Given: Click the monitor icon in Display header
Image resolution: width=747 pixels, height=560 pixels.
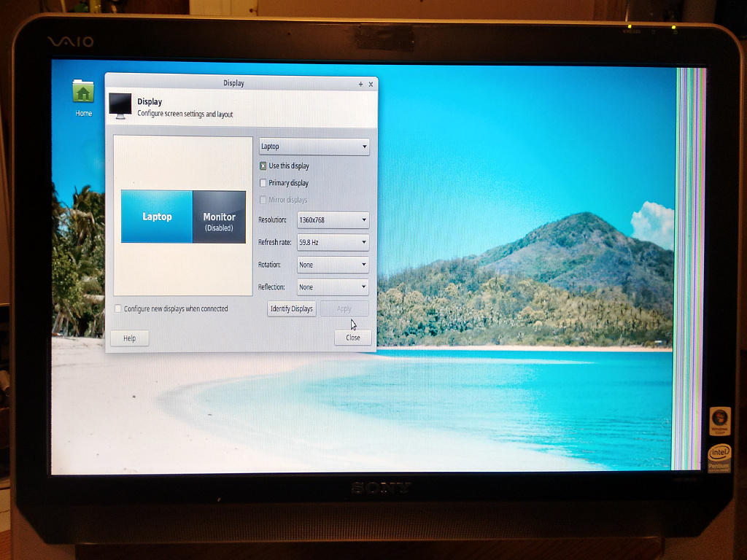Looking at the screenshot, I should coord(120,106).
